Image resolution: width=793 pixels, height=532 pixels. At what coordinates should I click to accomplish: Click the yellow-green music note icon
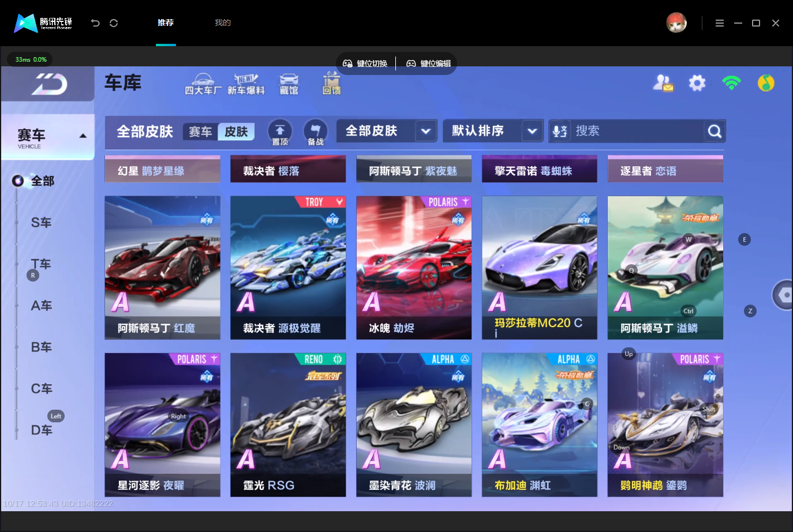(x=766, y=83)
